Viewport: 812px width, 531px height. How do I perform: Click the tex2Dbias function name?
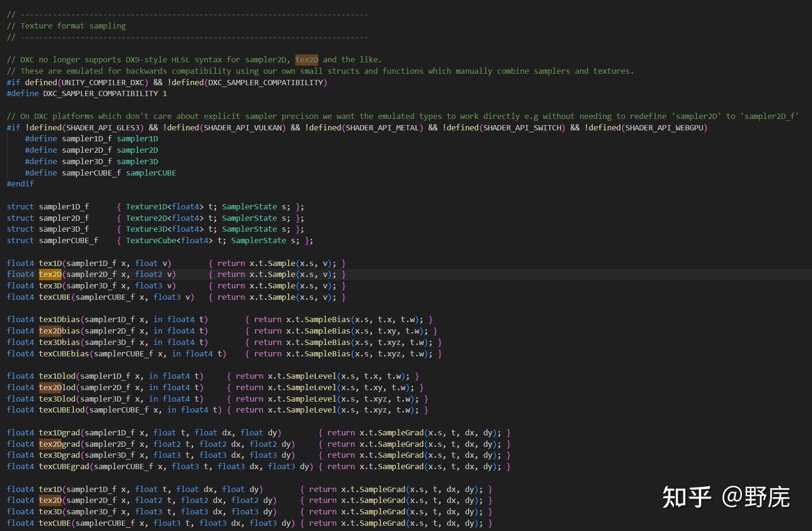(x=60, y=331)
